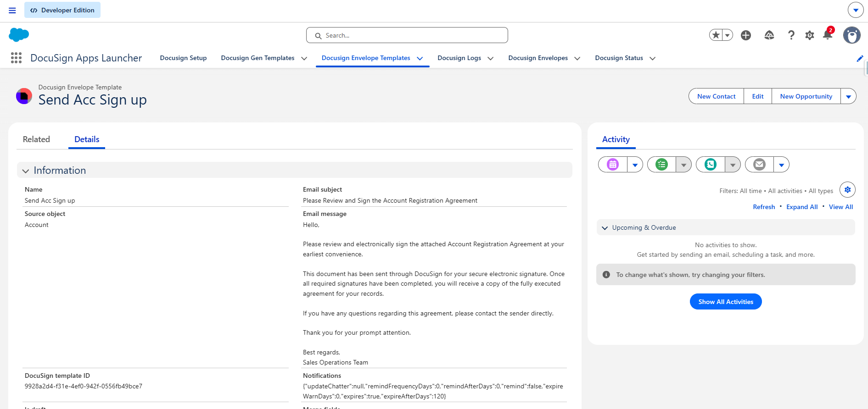Open the App Launcher grid icon
Viewport: 868px width, 409px height.
click(x=16, y=58)
